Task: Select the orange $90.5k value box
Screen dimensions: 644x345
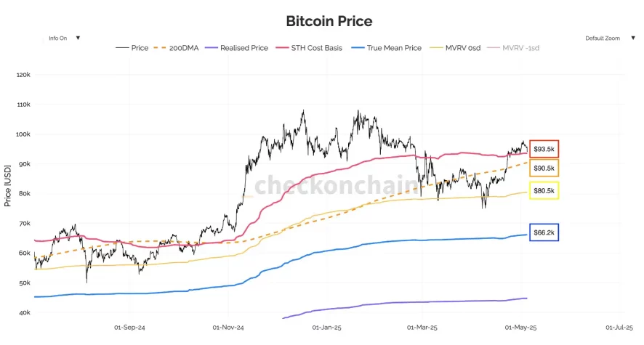Action: 544,169
